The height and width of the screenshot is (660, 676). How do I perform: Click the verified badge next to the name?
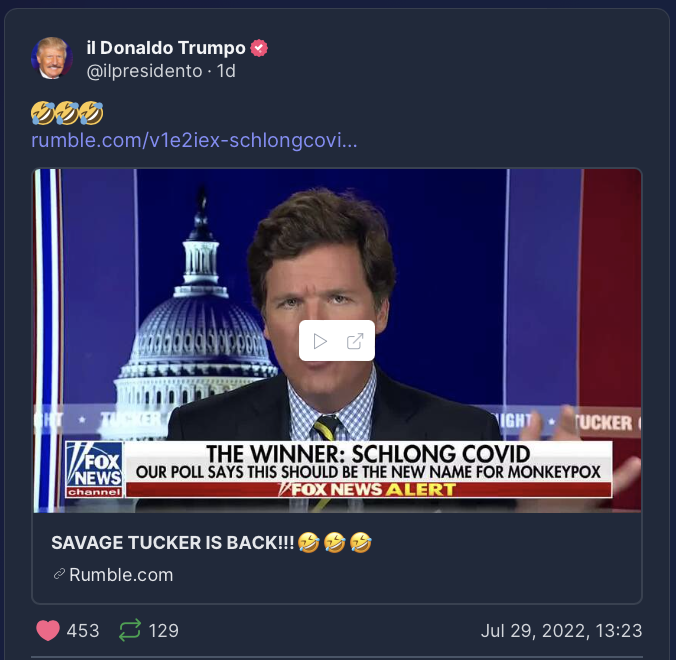(x=259, y=48)
